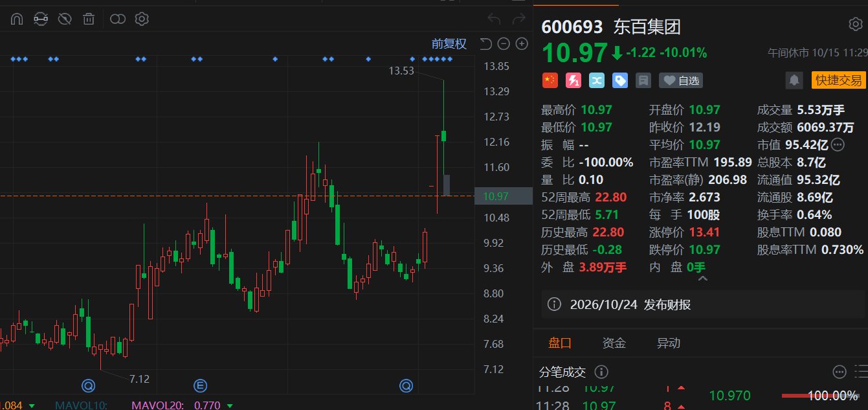Open the MAVOL20 0.770 dropdown arrow
The image size is (868, 410).
click(231, 406)
